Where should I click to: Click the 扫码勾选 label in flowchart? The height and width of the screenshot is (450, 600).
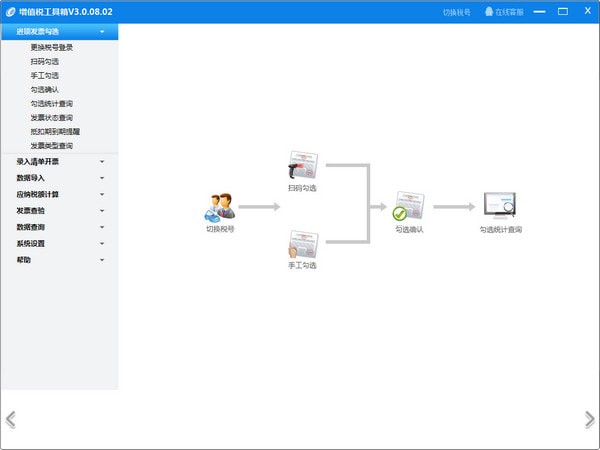click(302, 188)
